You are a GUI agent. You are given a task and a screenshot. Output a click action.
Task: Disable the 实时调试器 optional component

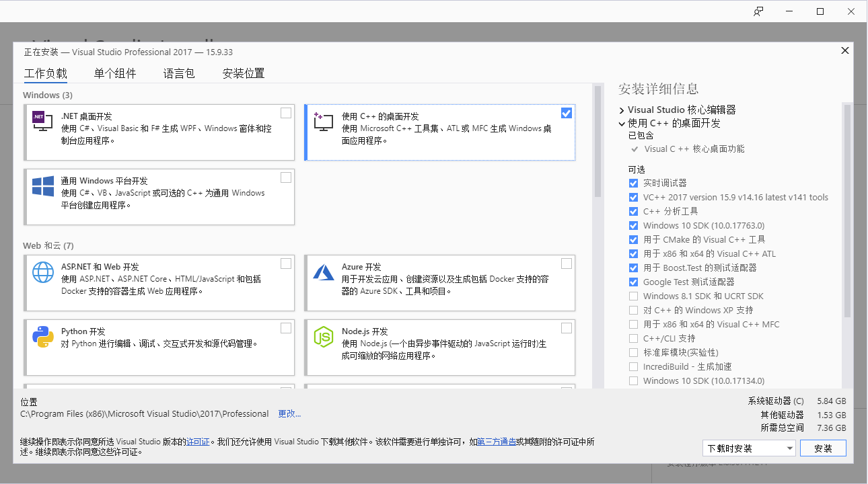point(633,183)
